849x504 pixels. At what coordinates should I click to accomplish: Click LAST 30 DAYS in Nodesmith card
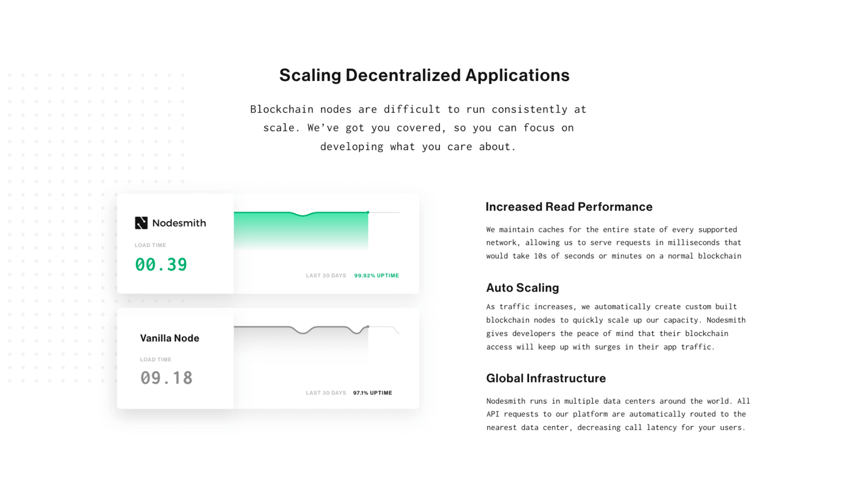coord(326,276)
